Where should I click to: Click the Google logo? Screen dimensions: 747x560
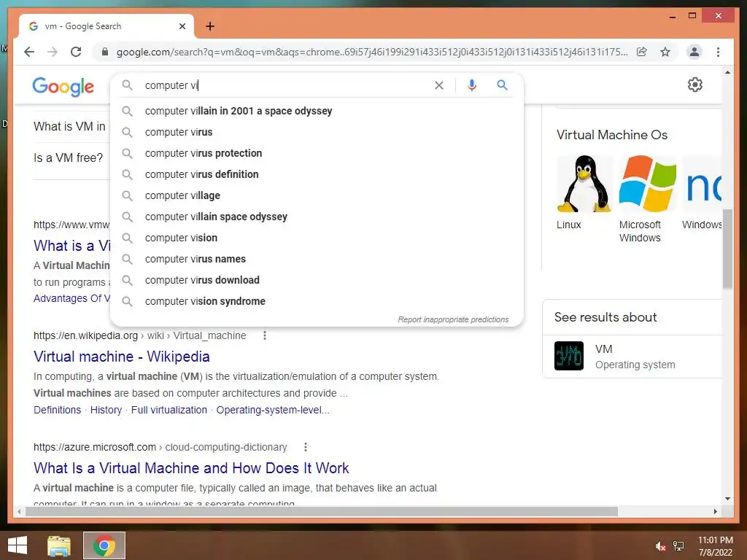[63, 86]
